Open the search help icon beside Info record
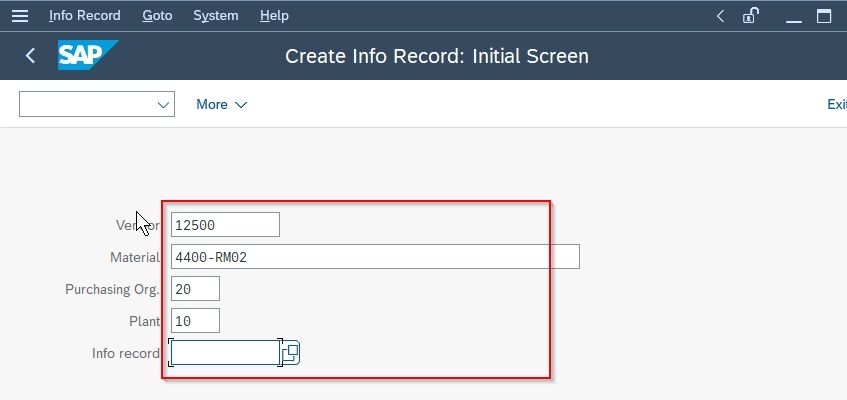The width and height of the screenshot is (847, 400). pyautogui.click(x=291, y=353)
